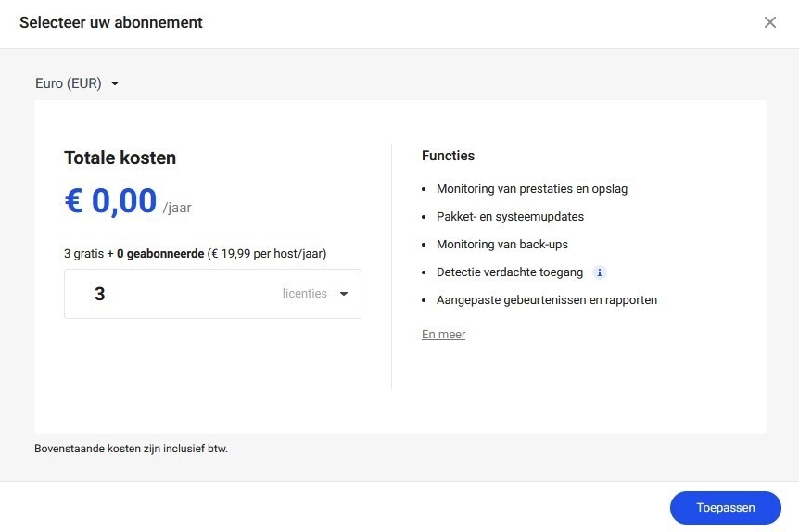Screen dimensions: 799x532
Task: Select the 'Bovenstaande kosten zijn inclusief btw.' note
Action: tap(131, 449)
